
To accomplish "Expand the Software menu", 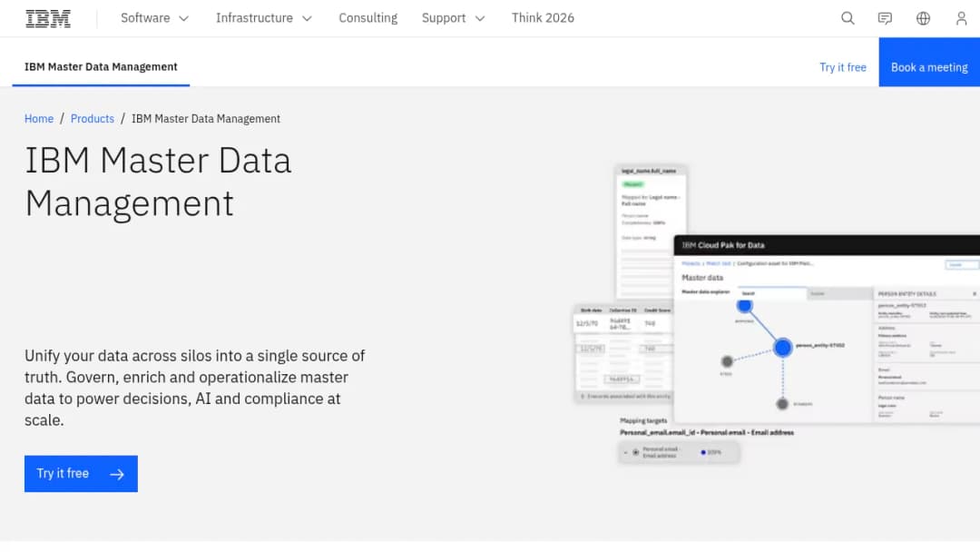I will [x=154, y=18].
